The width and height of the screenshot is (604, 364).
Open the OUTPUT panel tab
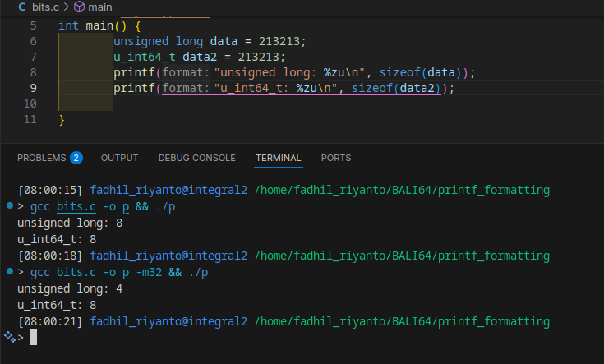(x=119, y=158)
